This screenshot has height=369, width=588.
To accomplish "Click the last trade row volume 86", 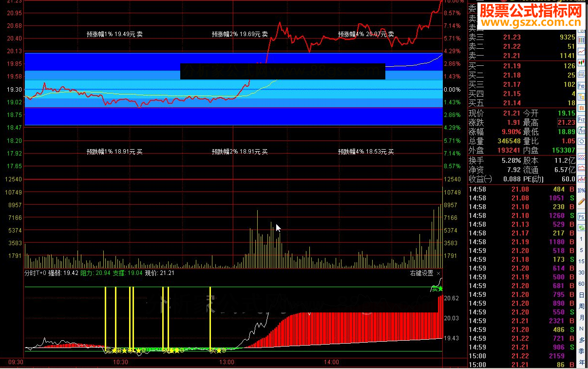I will 560,365.
